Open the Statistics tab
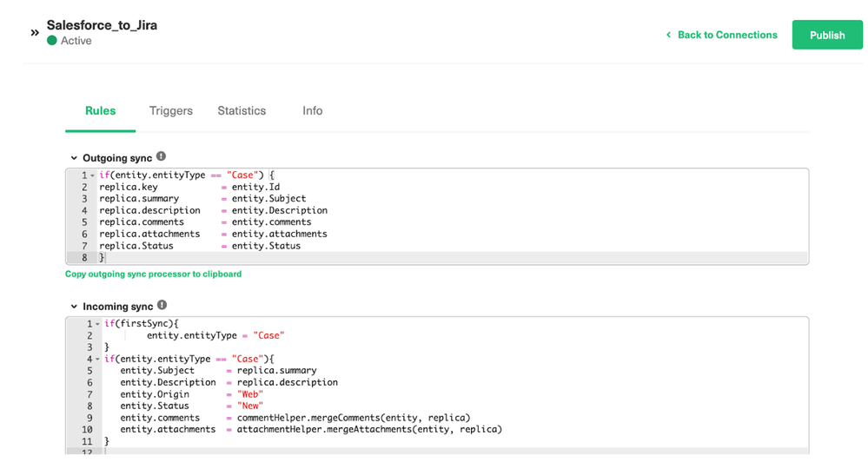This screenshot has width=868, height=469. [242, 110]
